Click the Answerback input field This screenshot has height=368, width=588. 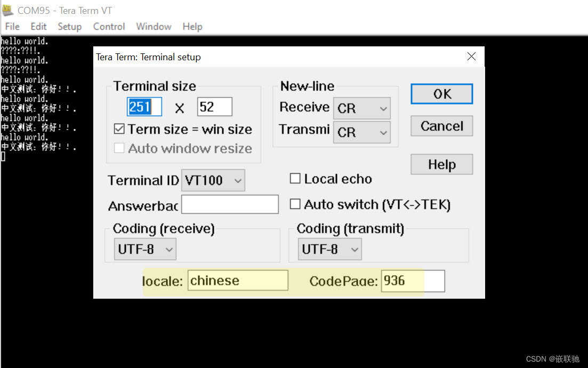click(x=230, y=204)
